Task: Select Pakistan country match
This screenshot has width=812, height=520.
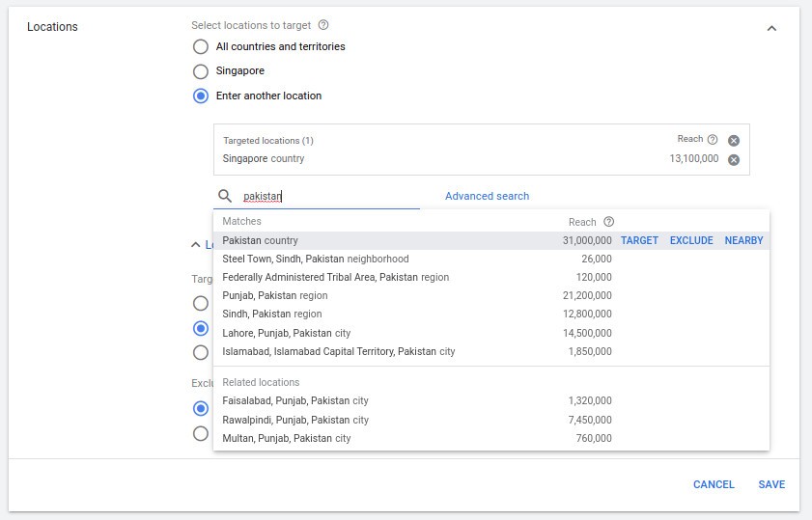Action: click(490, 240)
